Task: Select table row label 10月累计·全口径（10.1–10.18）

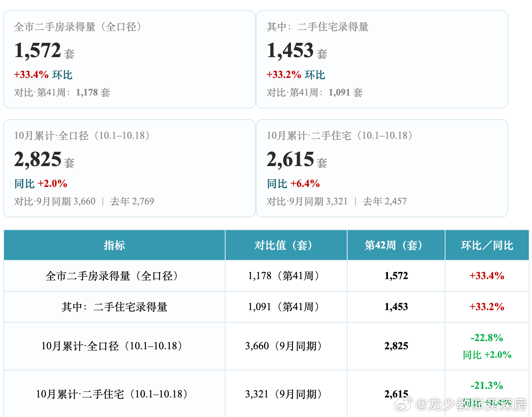Action: [x=114, y=346]
